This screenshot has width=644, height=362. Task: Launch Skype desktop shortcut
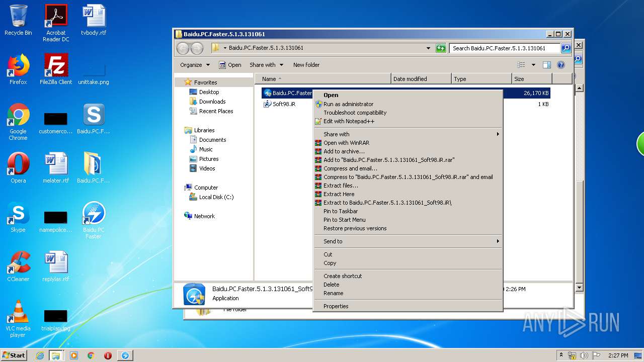18,217
